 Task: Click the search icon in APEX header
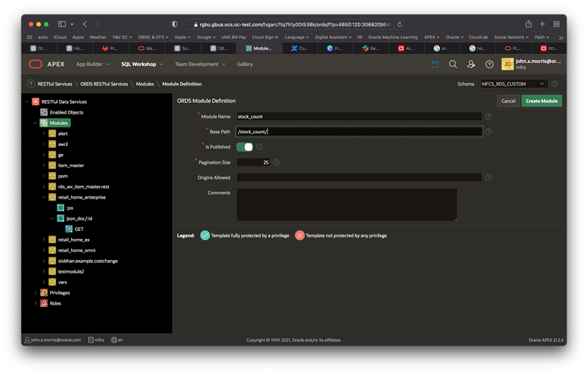click(x=453, y=63)
